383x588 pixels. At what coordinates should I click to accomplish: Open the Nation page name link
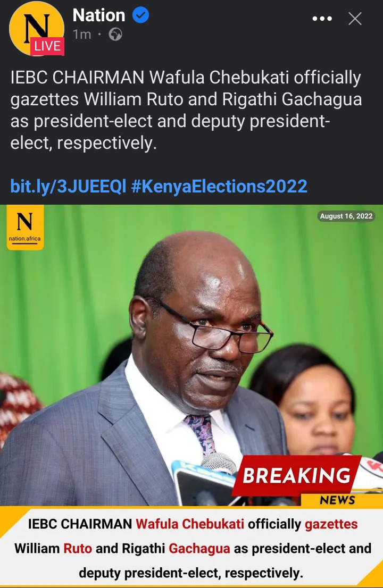point(99,15)
